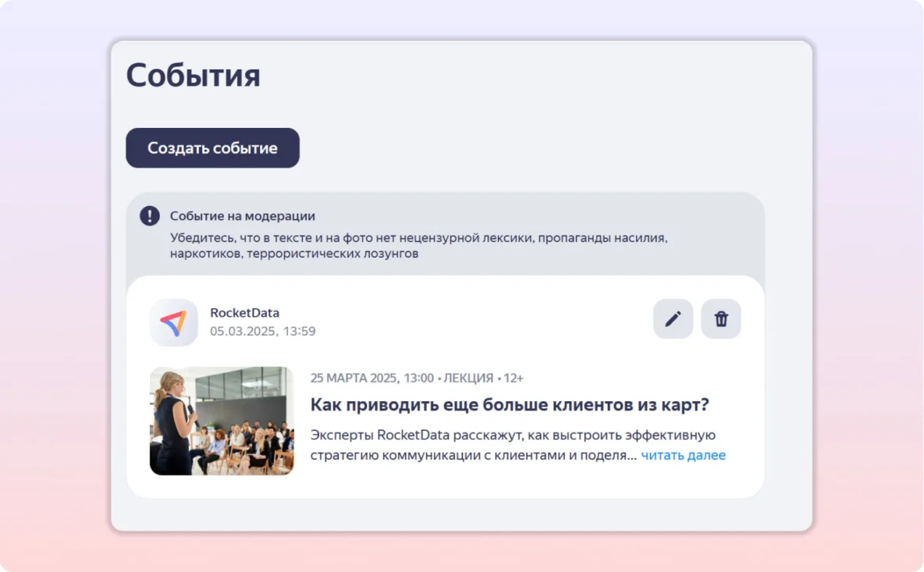Click the post timestamp 05.03.2025, 13:59
924x572 pixels.
[263, 331]
